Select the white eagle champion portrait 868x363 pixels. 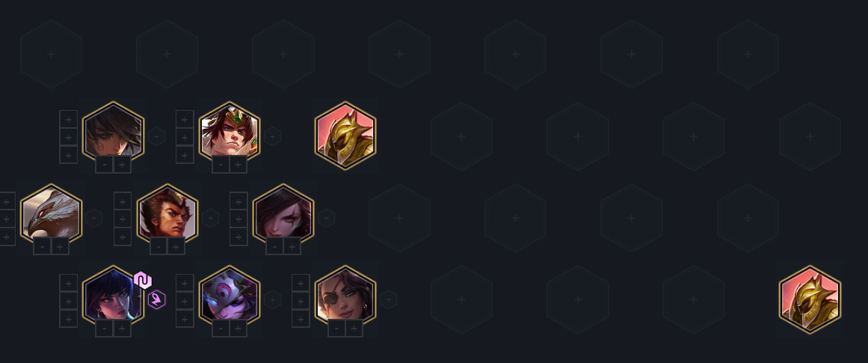tap(51, 213)
